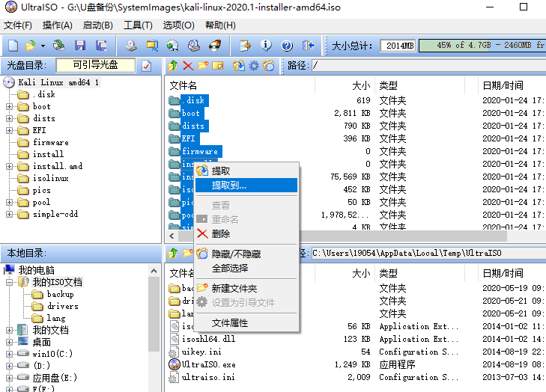Open the 启动(B) menu
The image size is (546, 392).
(x=98, y=25)
